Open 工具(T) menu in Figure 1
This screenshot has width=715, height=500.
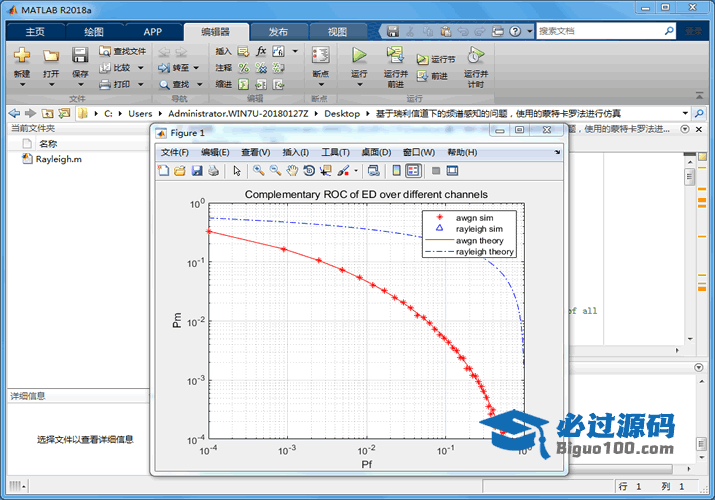coord(335,152)
